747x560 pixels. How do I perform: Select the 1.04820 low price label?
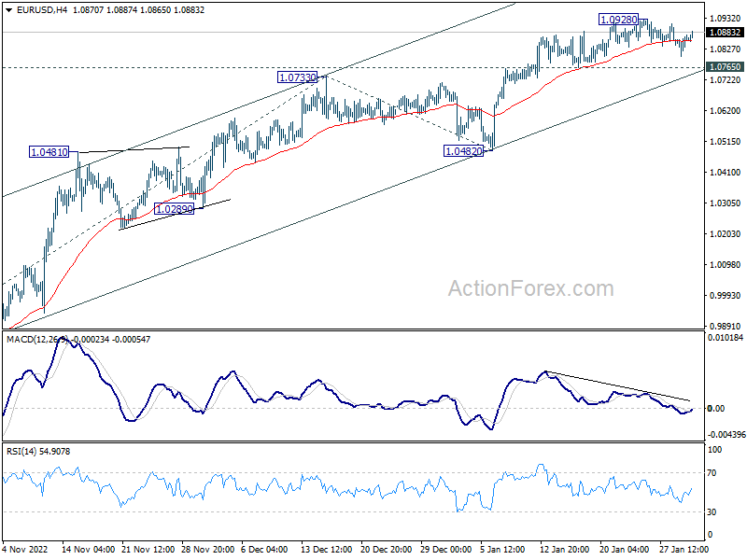(x=463, y=151)
